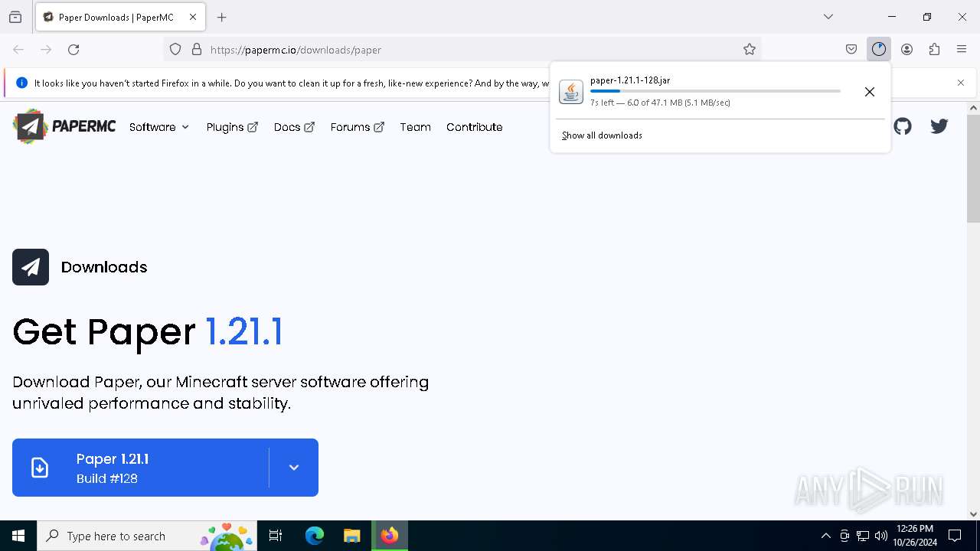Open volume control in tray
Viewport: 980px width, 551px height.
coord(881,536)
